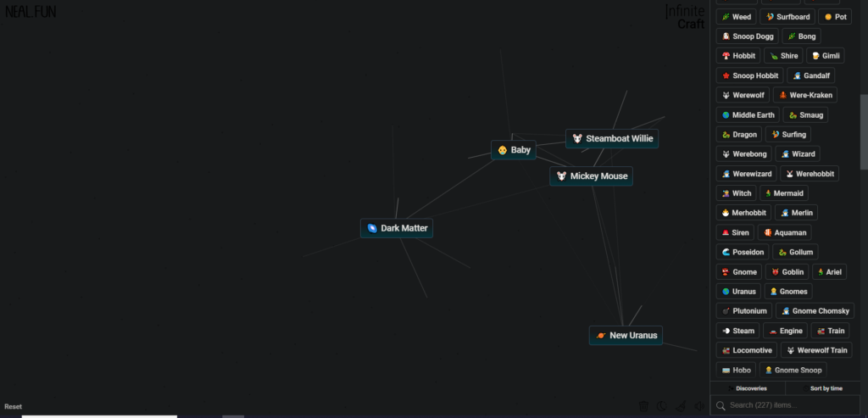Click the Train item
This screenshot has width=868, height=418.
coord(830,331)
